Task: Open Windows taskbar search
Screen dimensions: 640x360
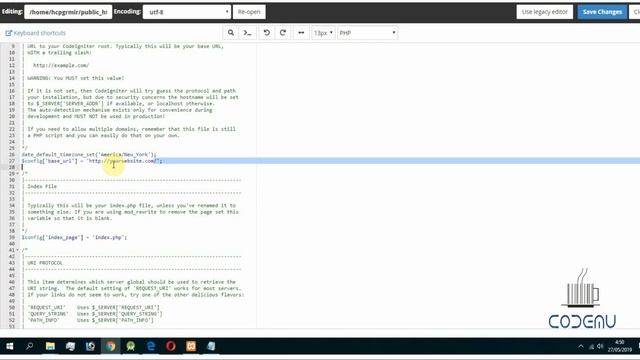Action: coord(30,346)
